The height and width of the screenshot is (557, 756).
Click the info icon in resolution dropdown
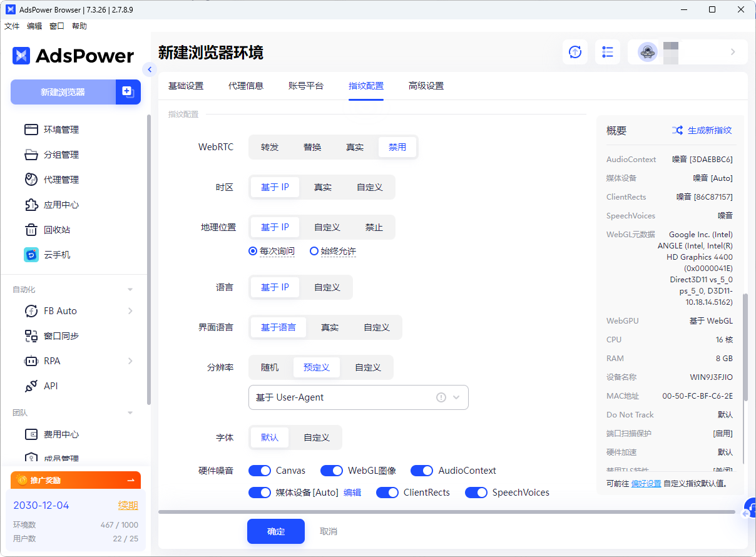coord(441,397)
